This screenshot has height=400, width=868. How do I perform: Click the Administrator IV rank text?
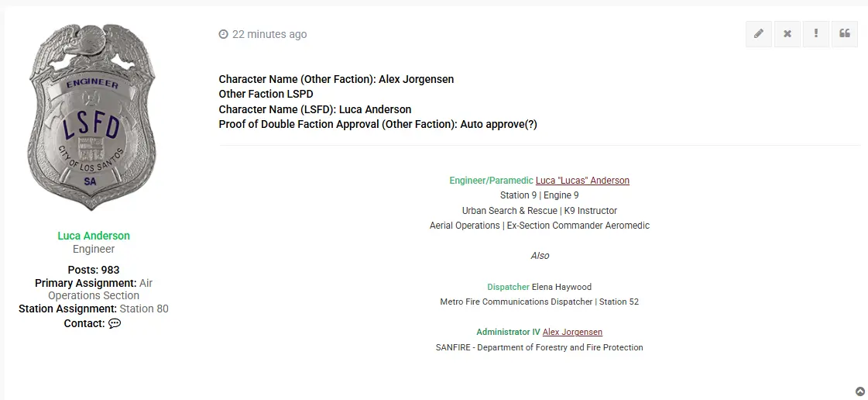(x=508, y=332)
